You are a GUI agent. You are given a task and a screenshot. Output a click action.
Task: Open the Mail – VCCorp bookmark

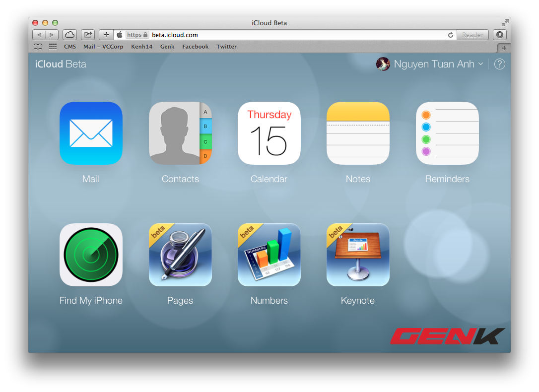(103, 46)
